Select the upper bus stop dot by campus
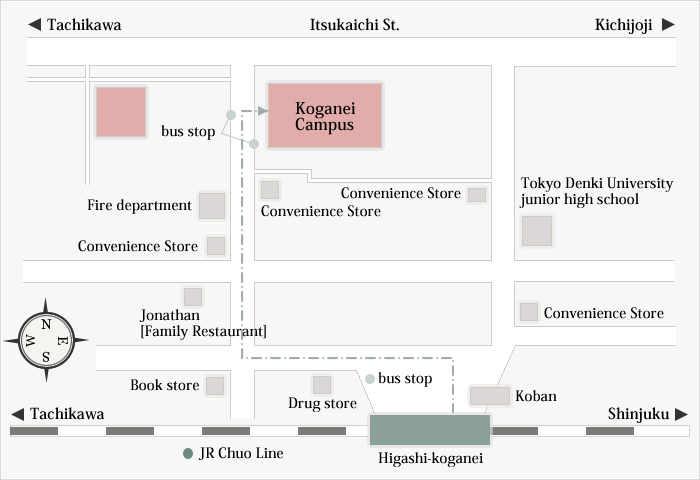The image size is (700, 480). point(230,115)
